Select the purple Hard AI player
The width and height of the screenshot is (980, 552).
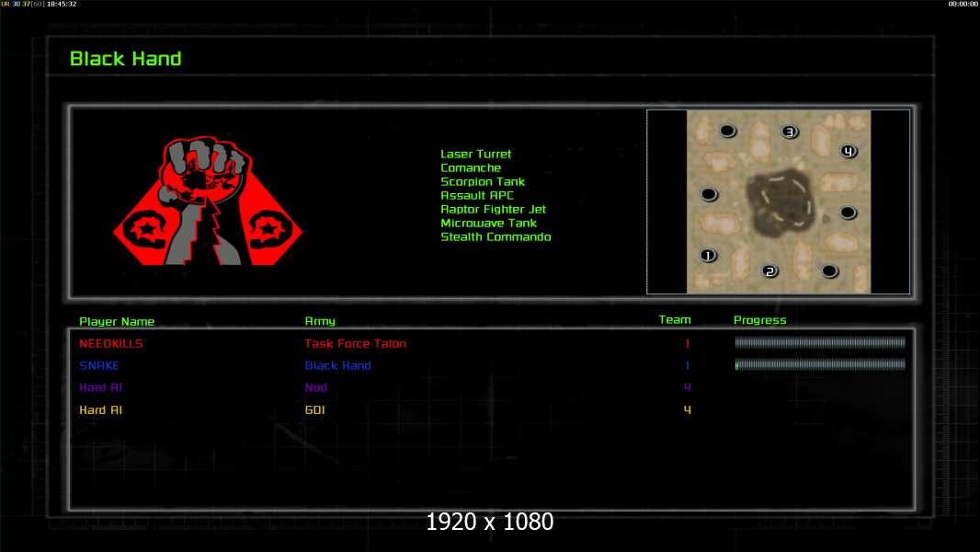pyautogui.click(x=100, y=387)
